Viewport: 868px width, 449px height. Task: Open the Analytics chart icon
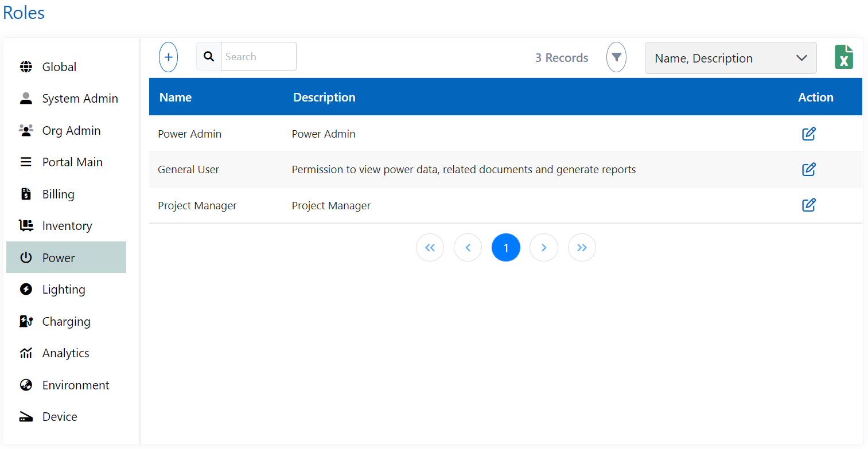tap(26, 353)
